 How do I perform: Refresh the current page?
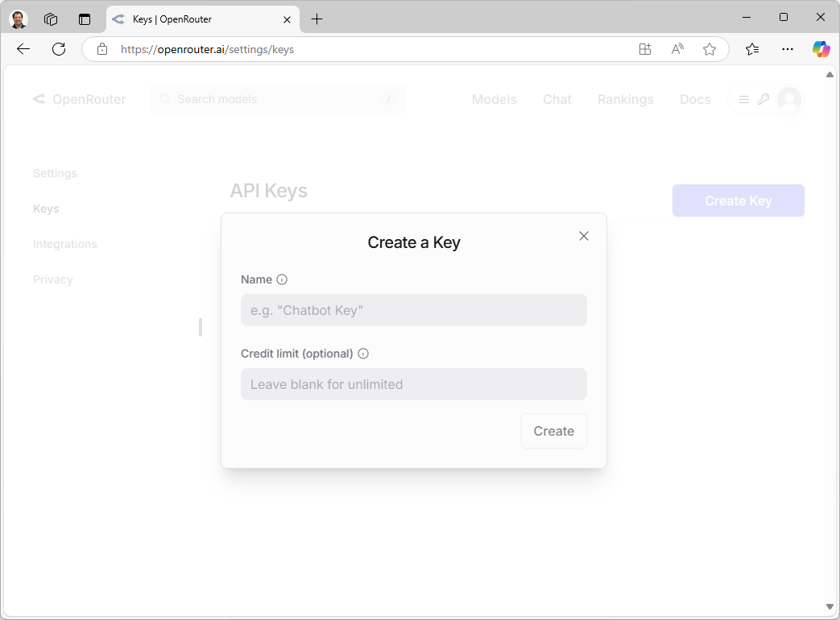(59, 49)
